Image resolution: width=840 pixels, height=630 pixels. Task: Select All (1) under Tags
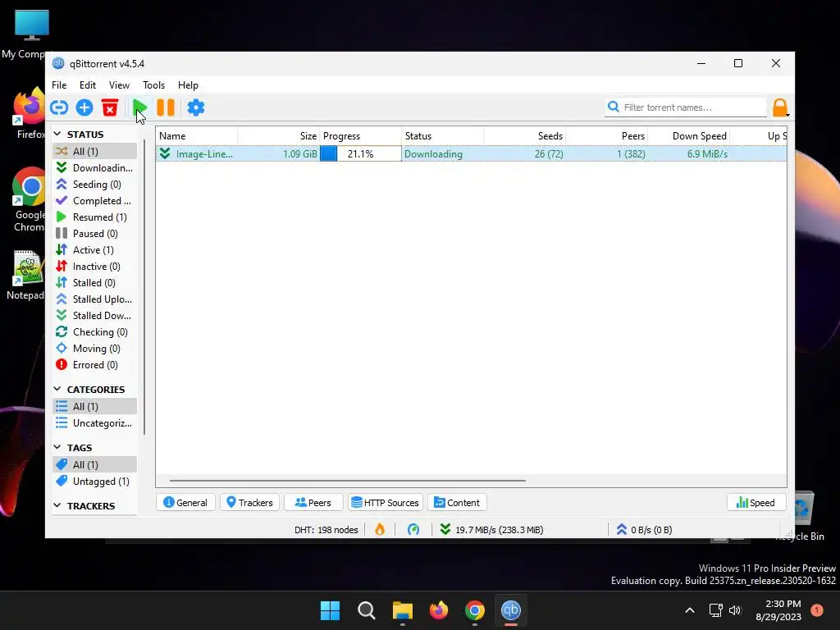pos(95,464)
